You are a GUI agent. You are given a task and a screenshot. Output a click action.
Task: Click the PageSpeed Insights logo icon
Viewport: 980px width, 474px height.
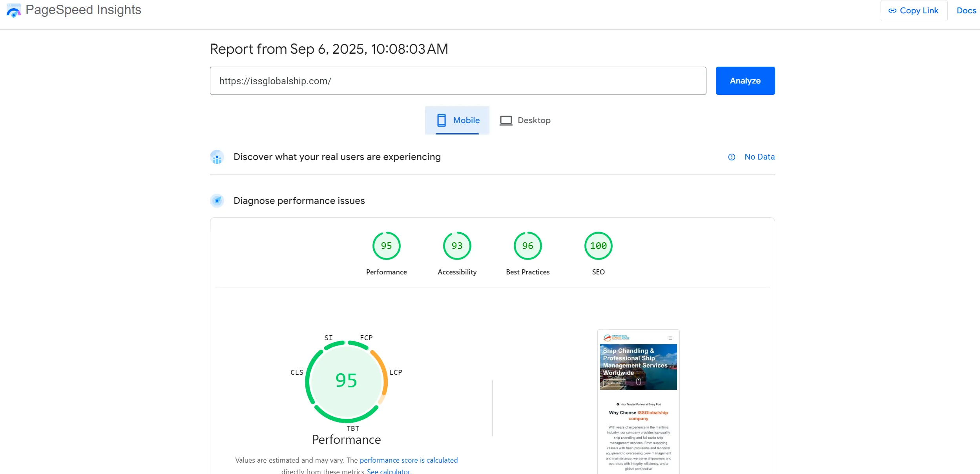click(x=14, y=10)
